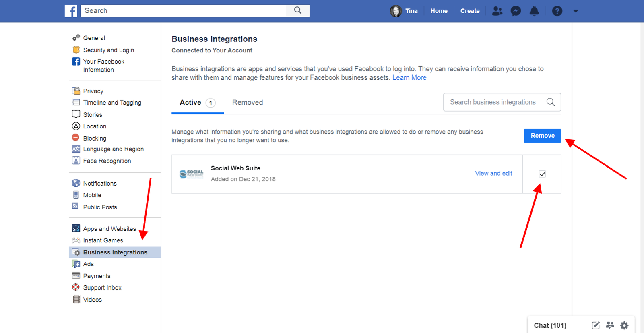Follow the Learn More link

click(x=409, y=77)
